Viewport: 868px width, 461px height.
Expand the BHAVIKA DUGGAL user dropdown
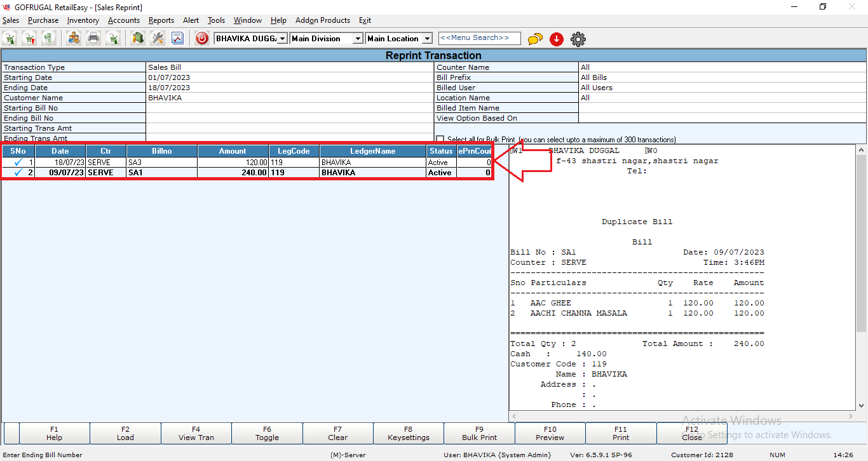(283, 39)
